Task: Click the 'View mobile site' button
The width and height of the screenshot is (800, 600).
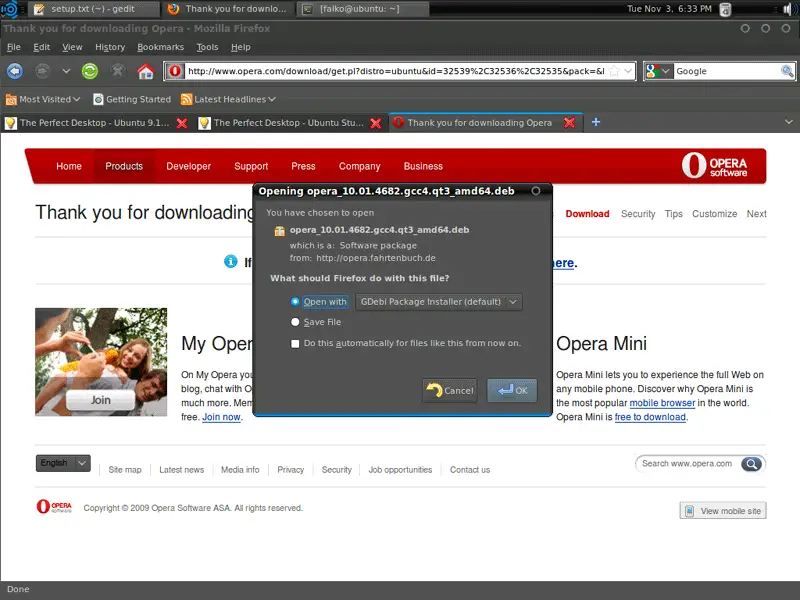Action: coord(722,511)
